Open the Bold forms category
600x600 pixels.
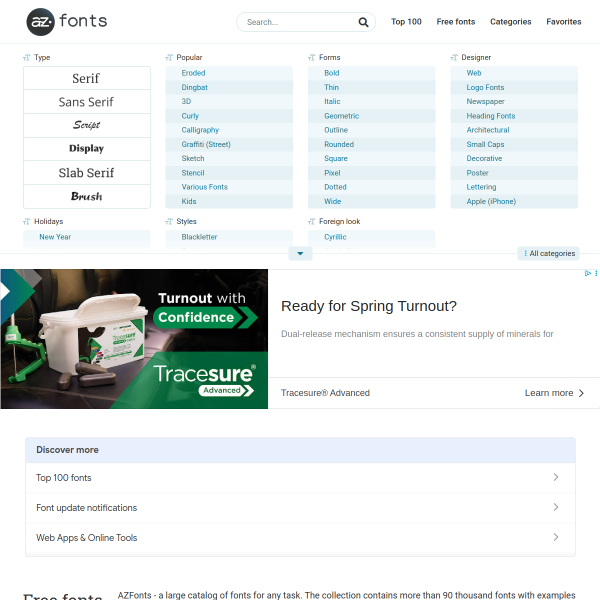tap(372, 73)
